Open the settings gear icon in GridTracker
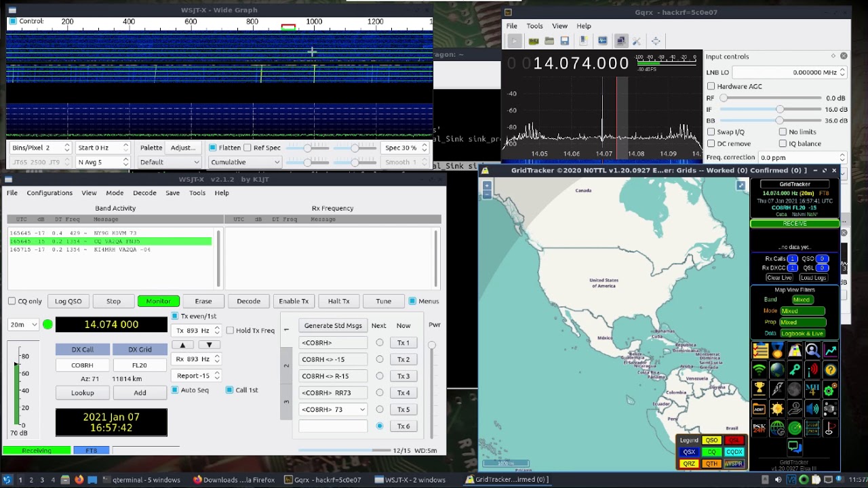 point(829,390)
